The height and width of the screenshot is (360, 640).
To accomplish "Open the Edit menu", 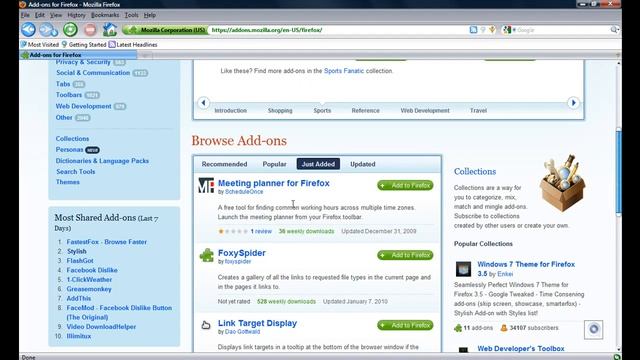I will coord(40,15).
